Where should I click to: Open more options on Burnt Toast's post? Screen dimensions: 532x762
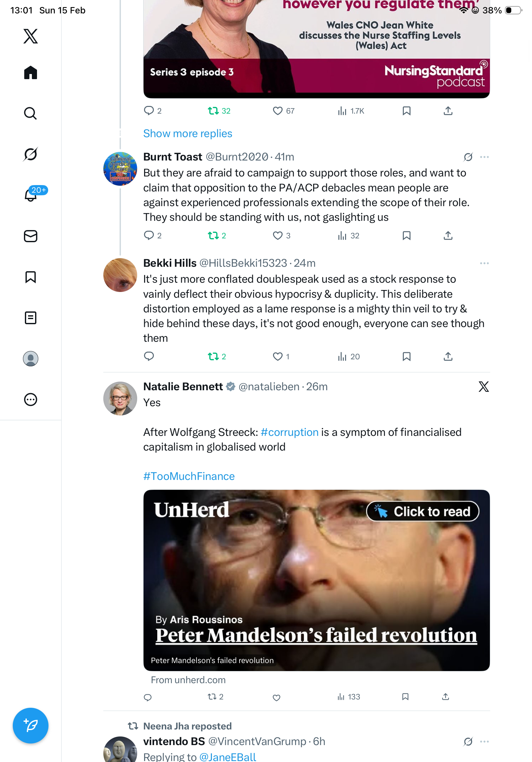[x=484, y=157]
